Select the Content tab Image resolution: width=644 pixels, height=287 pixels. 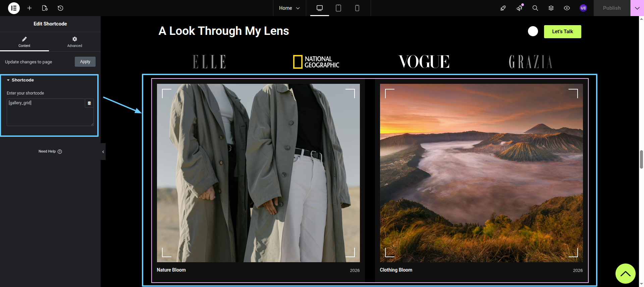click(24, 42)
